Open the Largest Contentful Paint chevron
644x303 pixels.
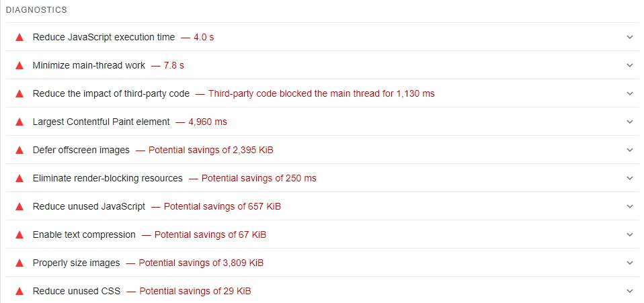click(x=630, y=122)
